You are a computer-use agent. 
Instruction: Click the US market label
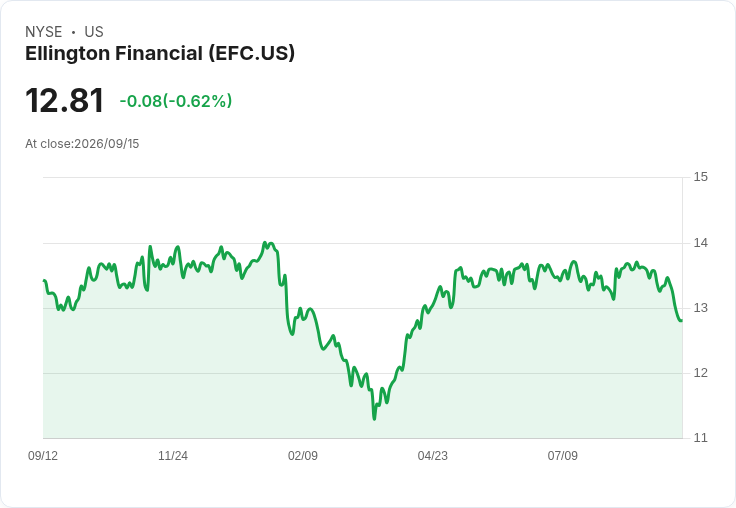pos(94,32)
